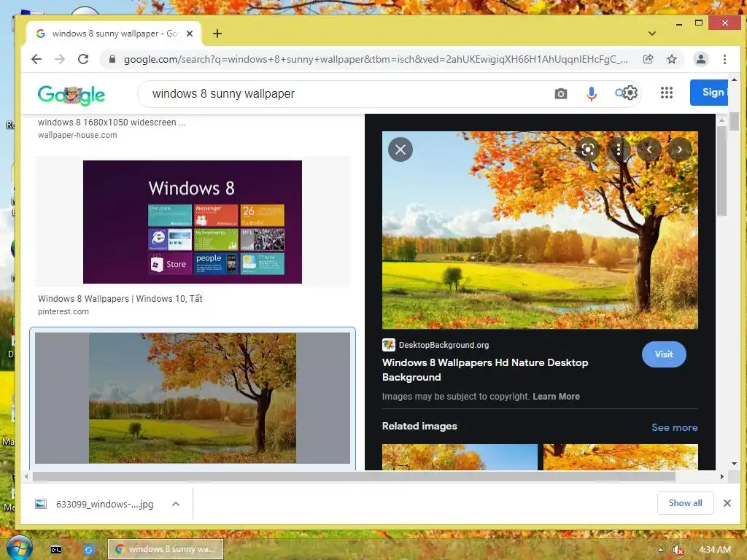Open preview panel three-dot options
The image size is (747, 560).
click(619, 149)
